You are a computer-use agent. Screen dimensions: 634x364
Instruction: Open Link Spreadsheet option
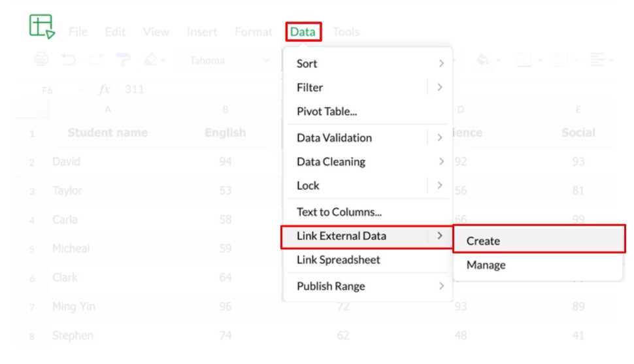338,259
